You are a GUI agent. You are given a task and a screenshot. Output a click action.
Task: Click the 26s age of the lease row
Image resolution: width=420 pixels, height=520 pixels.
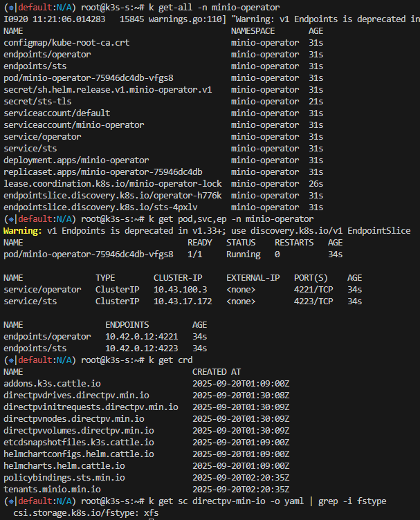pyautogui.click(x=316, y=184)
